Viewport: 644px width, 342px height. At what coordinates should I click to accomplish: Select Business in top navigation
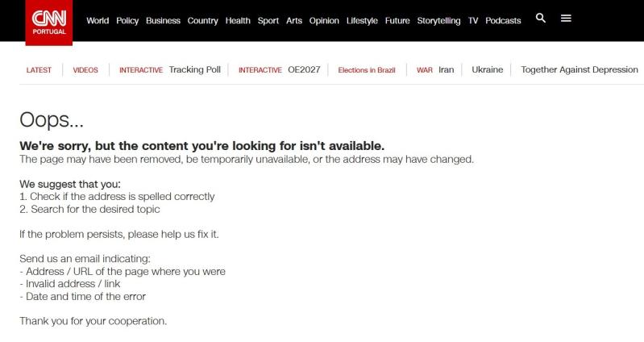[x=163, y=20]
